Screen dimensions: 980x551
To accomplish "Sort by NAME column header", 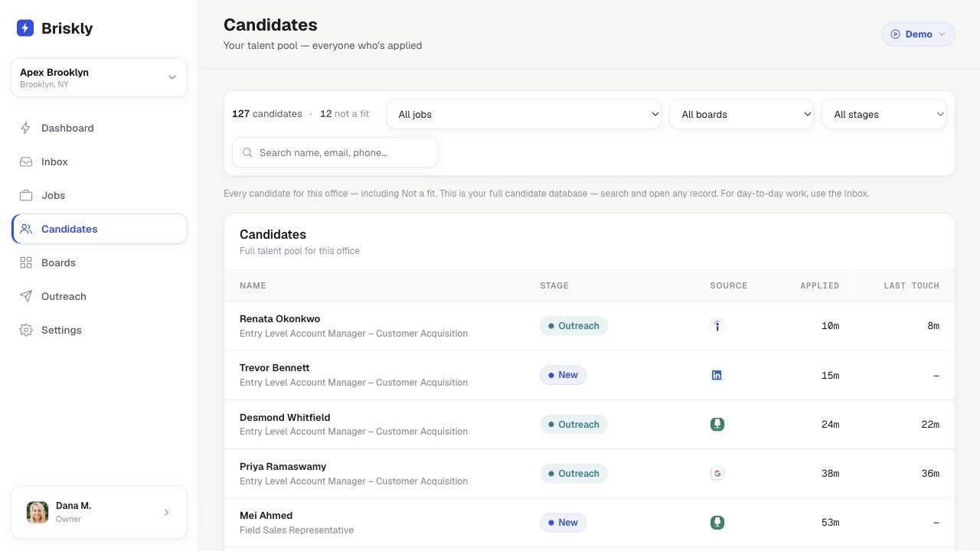I will coord(253,285).
